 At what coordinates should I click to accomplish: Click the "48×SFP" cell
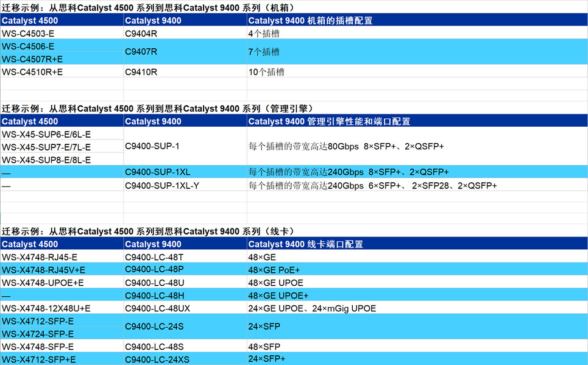[417, 346]
